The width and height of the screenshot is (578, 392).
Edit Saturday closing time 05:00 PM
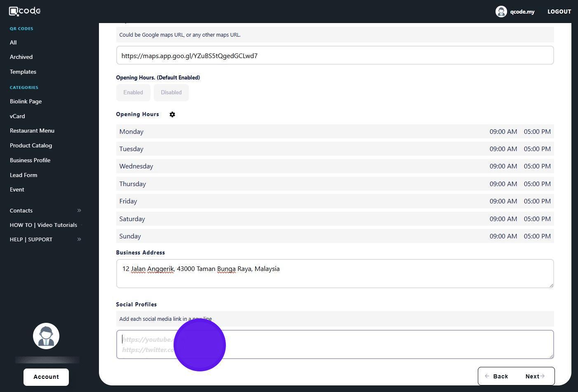(x=537, y=219)
